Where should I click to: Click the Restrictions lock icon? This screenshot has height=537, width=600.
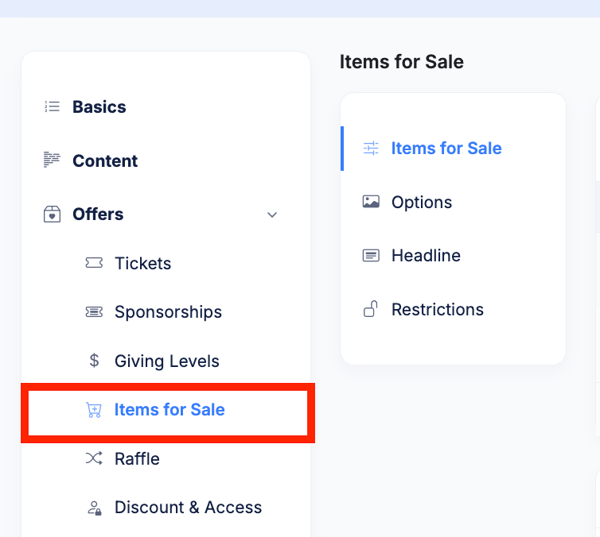pos(370,309)
